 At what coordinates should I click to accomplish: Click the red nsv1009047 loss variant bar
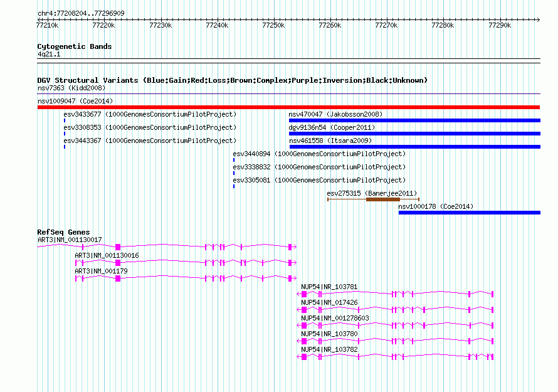click(x=288, y=107)
